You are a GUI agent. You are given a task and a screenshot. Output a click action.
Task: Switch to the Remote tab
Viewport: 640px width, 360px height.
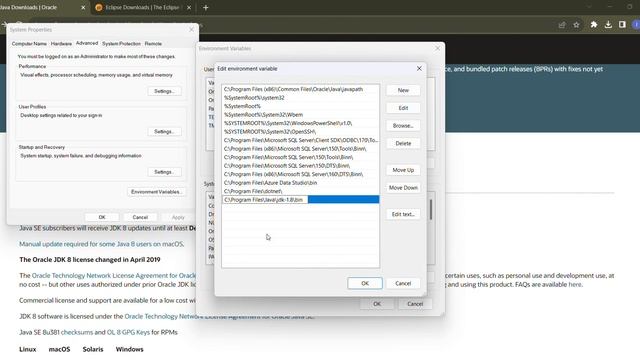coord(153,44)
